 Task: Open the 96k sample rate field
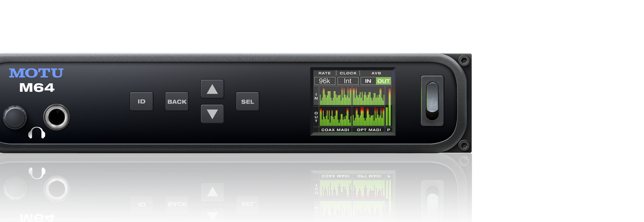[325, 81]
